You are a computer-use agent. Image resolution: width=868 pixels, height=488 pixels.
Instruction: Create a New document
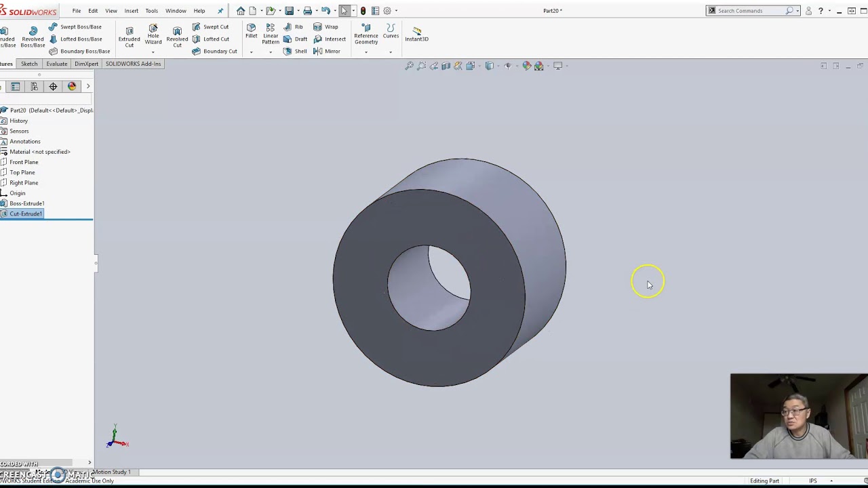252,11
